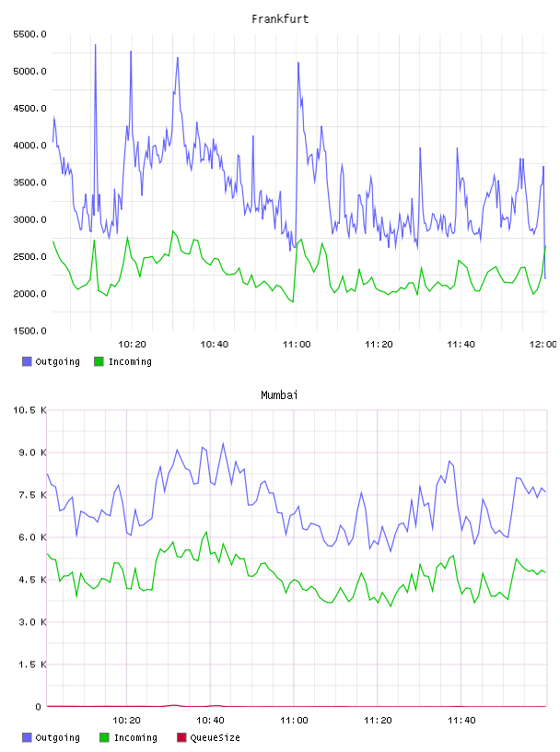Click the Incoming label in Mumbai legend

[135, 737]
